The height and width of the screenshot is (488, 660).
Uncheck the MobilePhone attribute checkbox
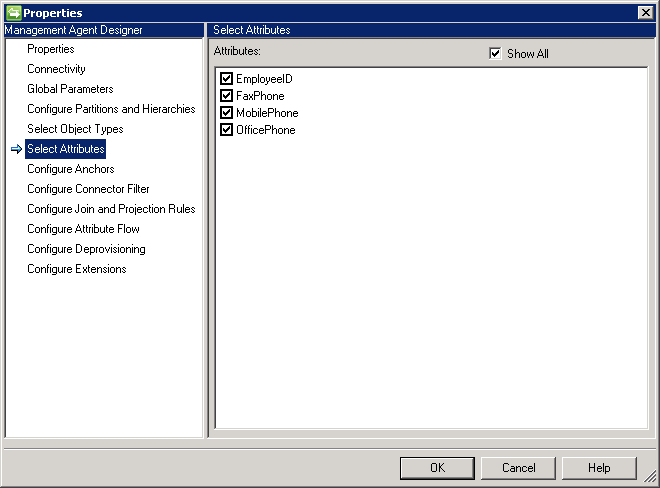(226, 112)
